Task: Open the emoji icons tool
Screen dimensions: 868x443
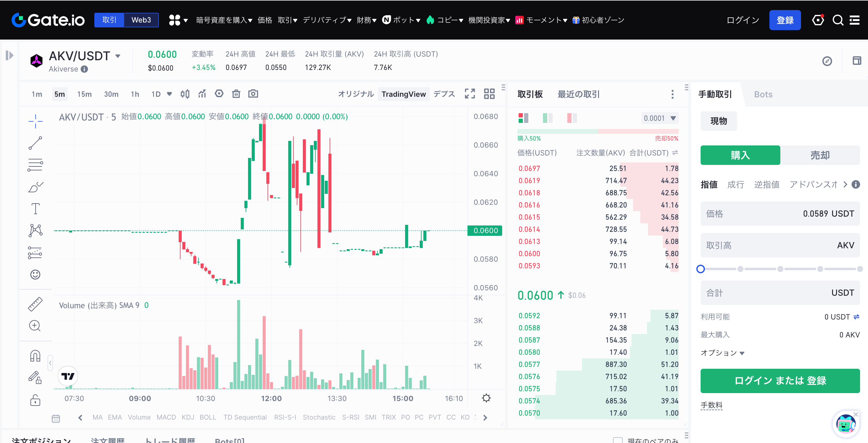Action: [x=35, y=274]
